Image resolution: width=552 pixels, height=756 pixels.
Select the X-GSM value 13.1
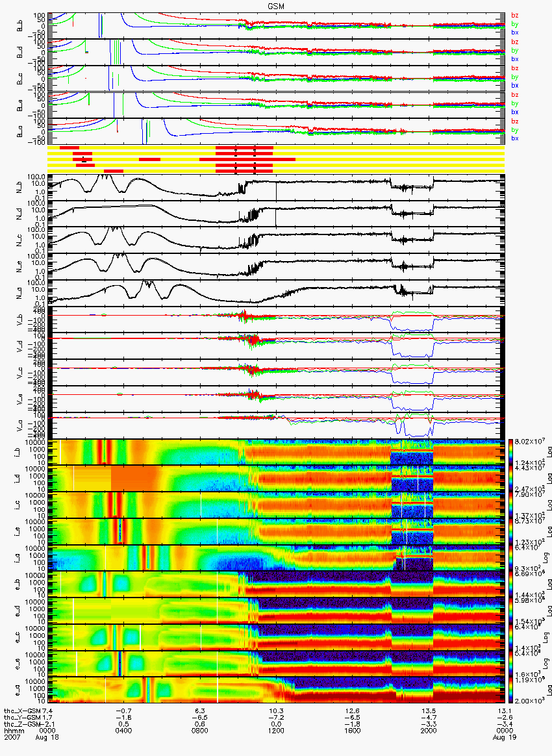505,711
